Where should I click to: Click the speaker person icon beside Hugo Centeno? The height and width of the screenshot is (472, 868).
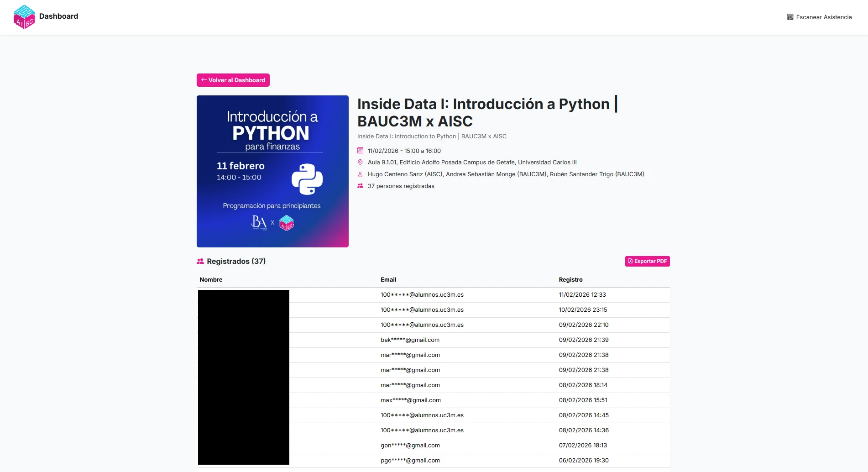(x=360, y=174)
